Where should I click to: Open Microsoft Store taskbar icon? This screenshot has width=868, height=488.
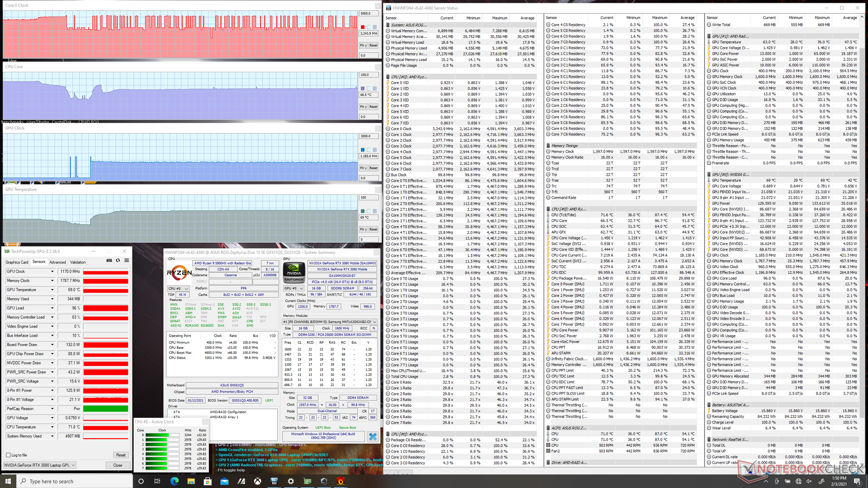[x=208, y=481]
